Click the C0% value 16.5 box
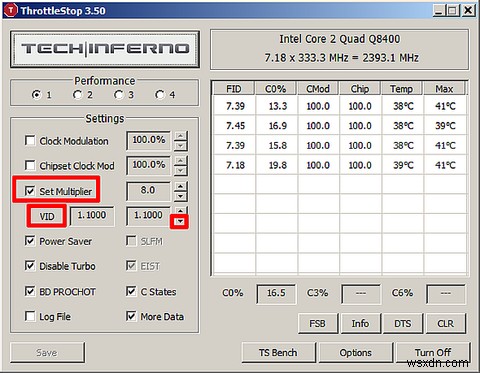480x373 pixels. tap(276, 294)
